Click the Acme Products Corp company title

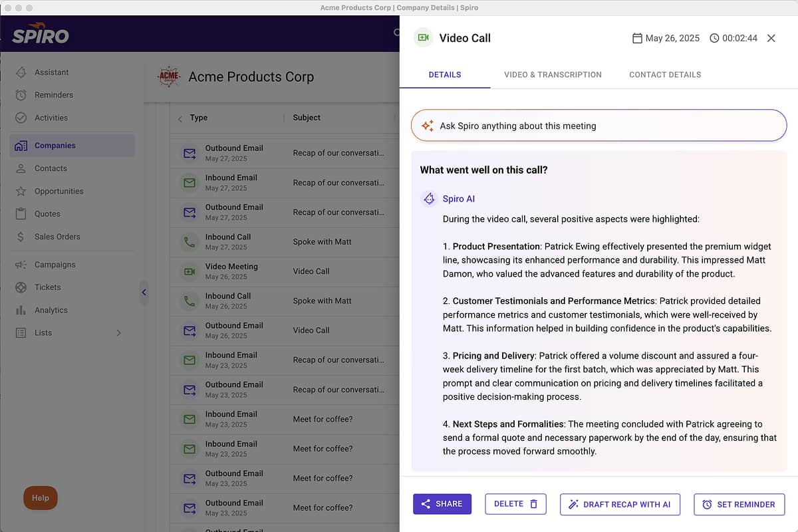(251, 77)
